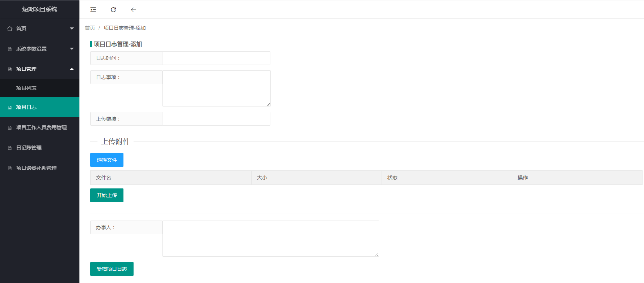Expand the 首页 menu arrow
The height and width of the screenshot is (283, 644).
click(x=72, y=29)
